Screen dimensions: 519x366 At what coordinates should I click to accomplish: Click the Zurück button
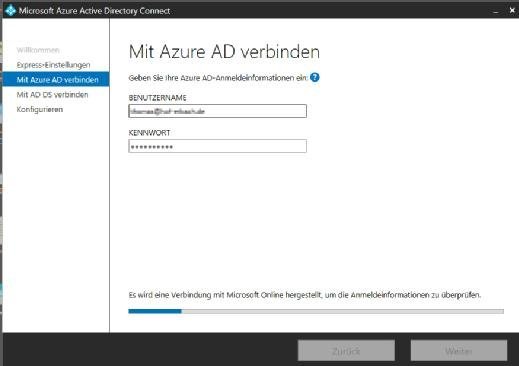tap(346, 351)
